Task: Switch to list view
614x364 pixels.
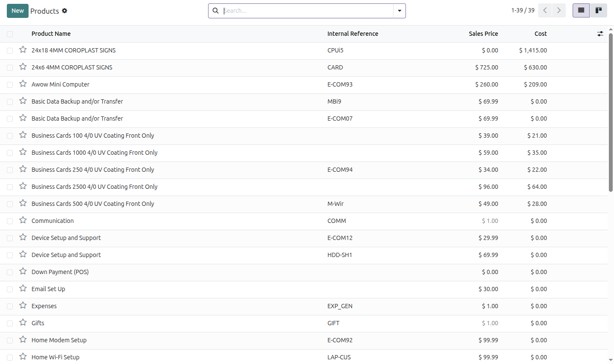Action: click(x=581, y=11)
